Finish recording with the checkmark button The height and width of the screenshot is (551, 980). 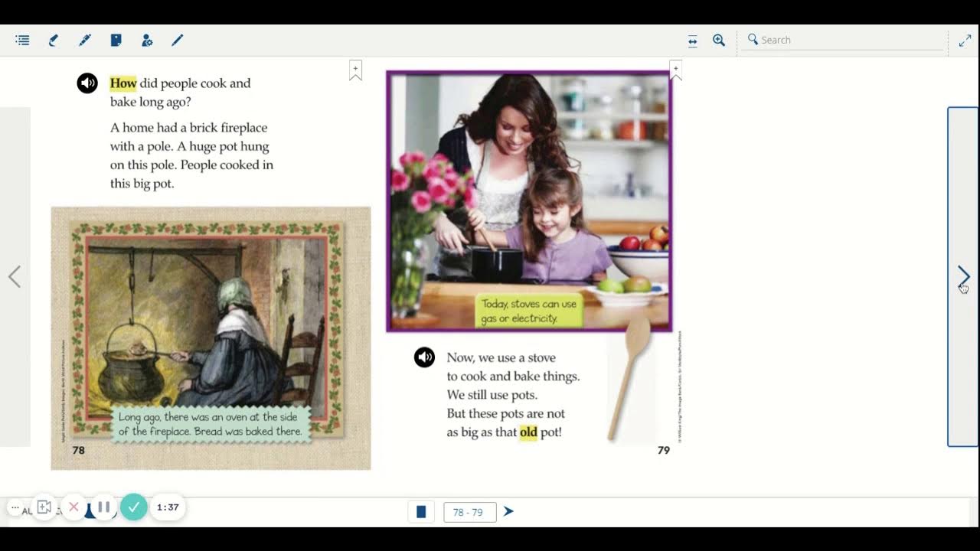point(133,507)
